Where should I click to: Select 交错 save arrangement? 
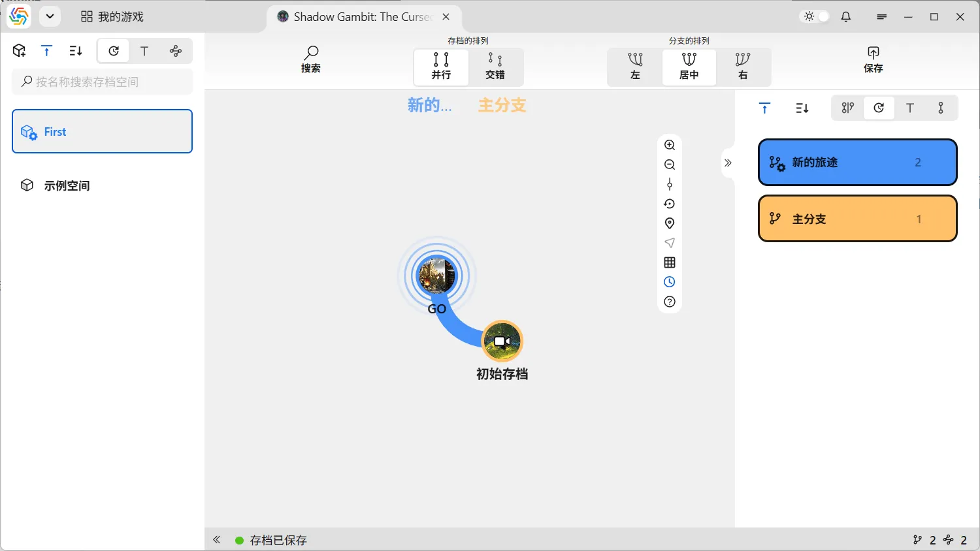495,67
